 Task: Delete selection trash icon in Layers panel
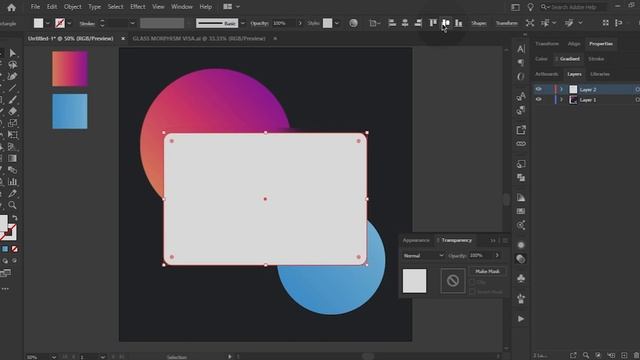[x=636, y=356]
